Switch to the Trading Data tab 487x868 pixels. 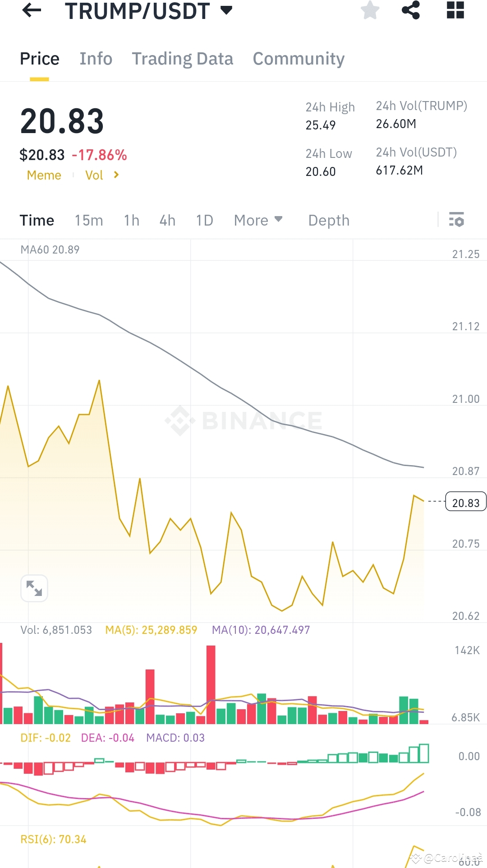(182, 59)
